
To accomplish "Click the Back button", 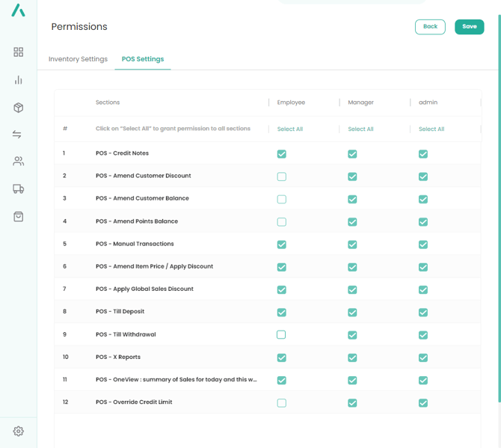I will 430,27.
